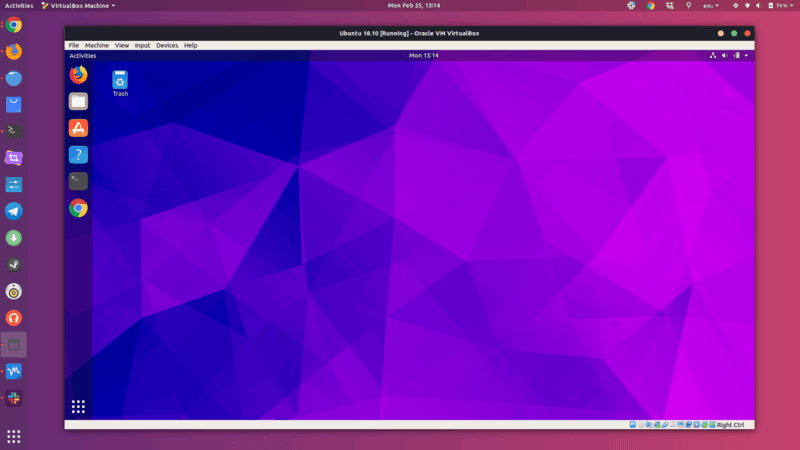Open the guest clock showing Mon 13:14
This screenshot has height=450, width=800.
point(424,56)
